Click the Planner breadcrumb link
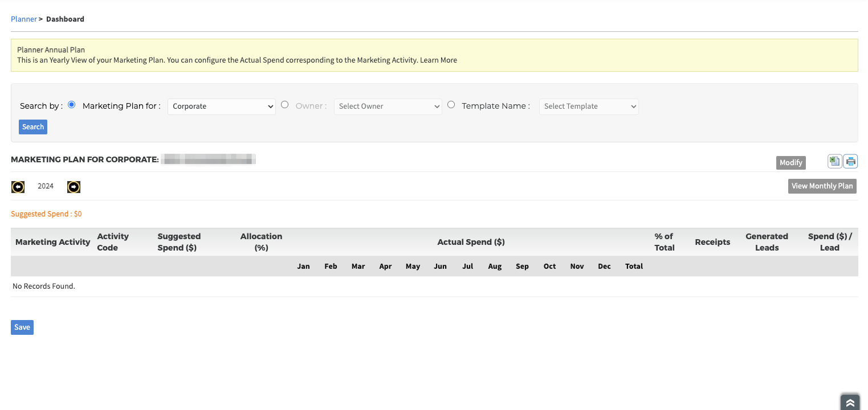868x410 pixels. click(24, 19)
